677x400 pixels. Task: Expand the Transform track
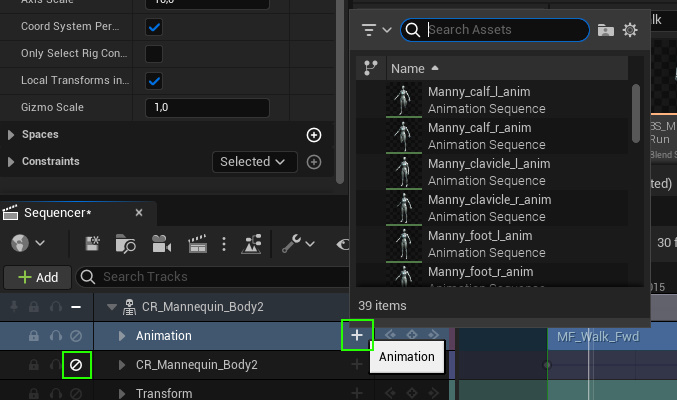coord(122,394)
